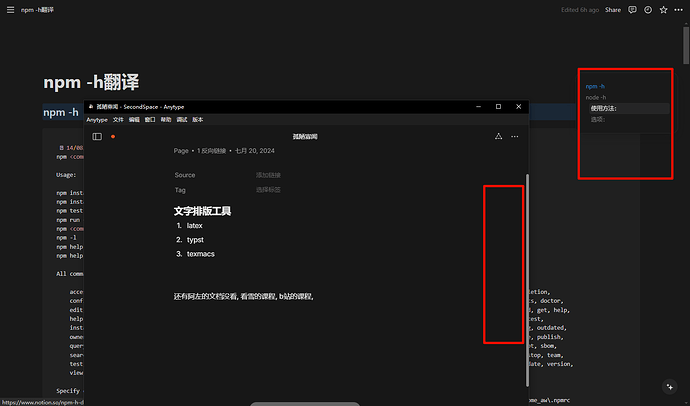This screenshot has width=690, height=406.
Task: Click Usage: line in Notion code block
Action: (x=66, y=175)
